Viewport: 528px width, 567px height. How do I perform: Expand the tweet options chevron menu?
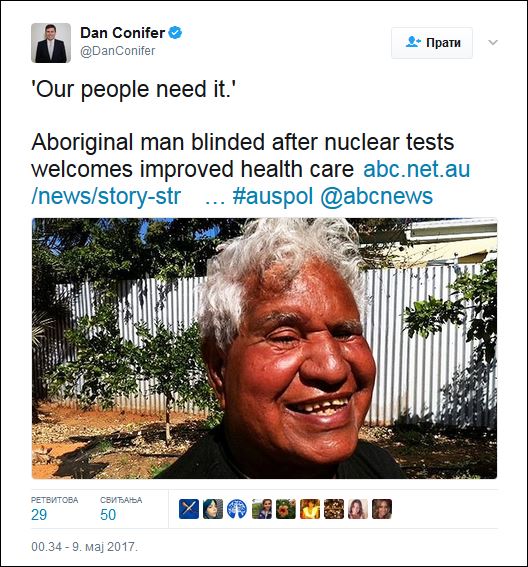(493, 43)
